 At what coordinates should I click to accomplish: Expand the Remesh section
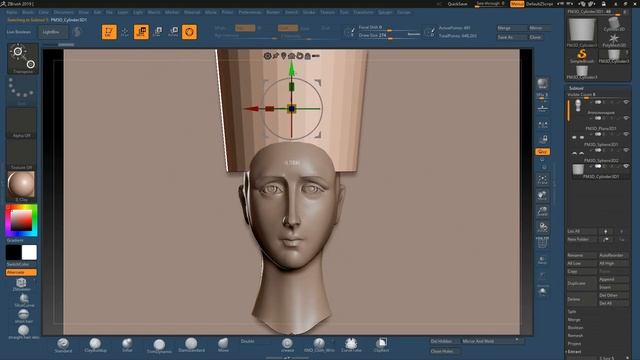coord(576,336)
